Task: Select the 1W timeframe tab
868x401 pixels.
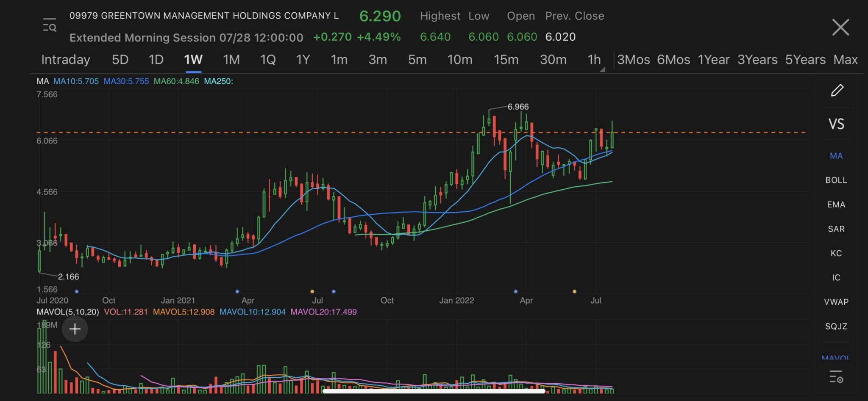Action: [x=193, y=60]
